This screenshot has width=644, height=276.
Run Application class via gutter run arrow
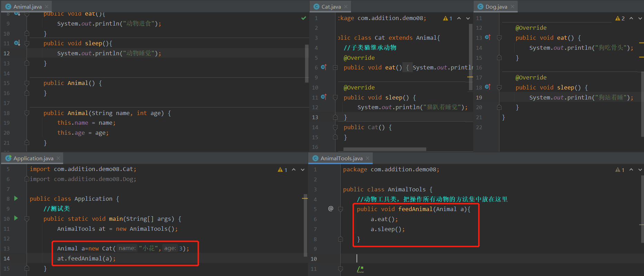tap(16, 198)
